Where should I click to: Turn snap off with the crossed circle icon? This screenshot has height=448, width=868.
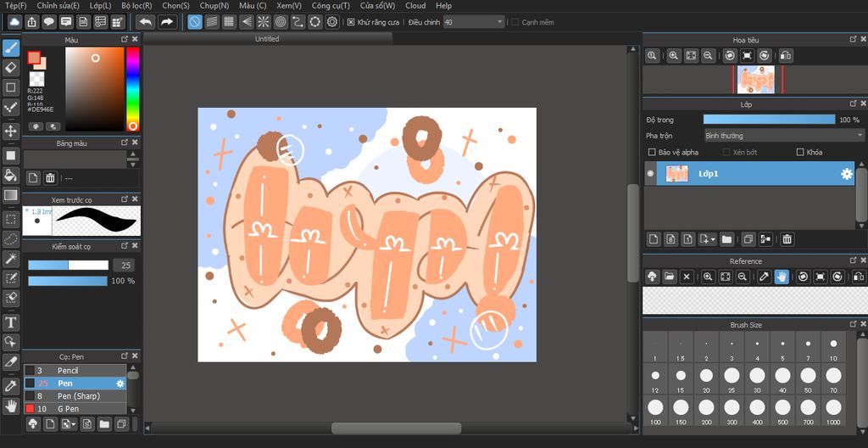click(x=195, y=22)
